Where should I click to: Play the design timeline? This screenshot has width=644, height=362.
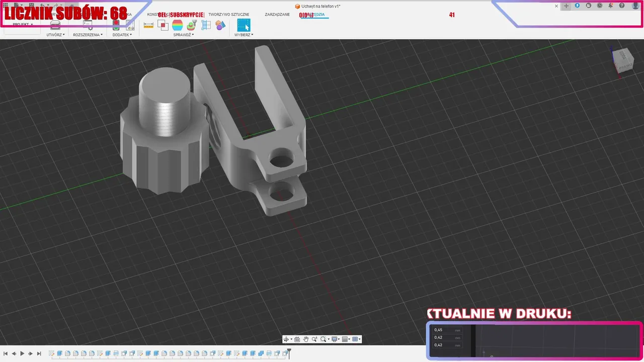22,354
